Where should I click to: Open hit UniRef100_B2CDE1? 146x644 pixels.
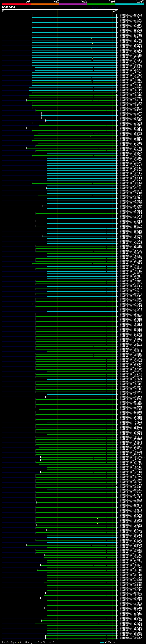point(131,50)
